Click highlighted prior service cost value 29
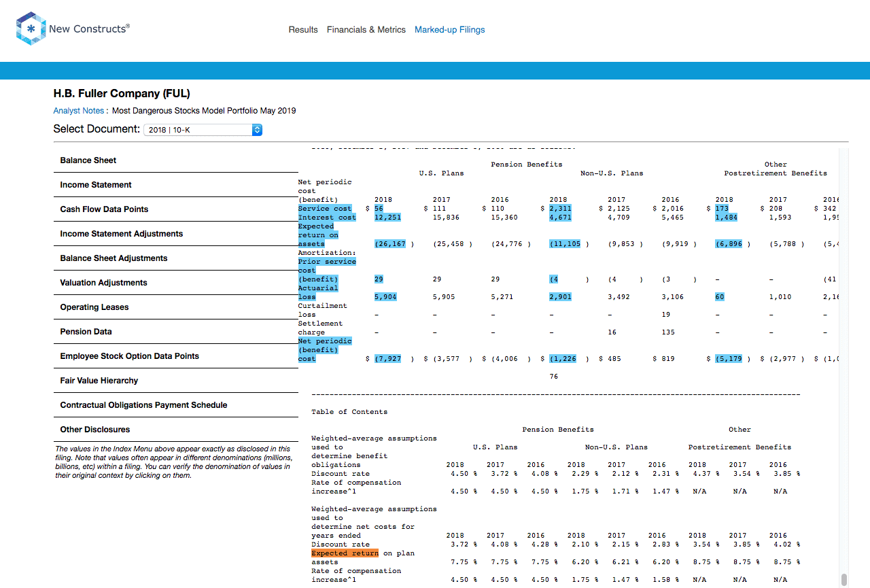Image resolution: width=870 pixels, height=588 pixels. tap(379, 279)
